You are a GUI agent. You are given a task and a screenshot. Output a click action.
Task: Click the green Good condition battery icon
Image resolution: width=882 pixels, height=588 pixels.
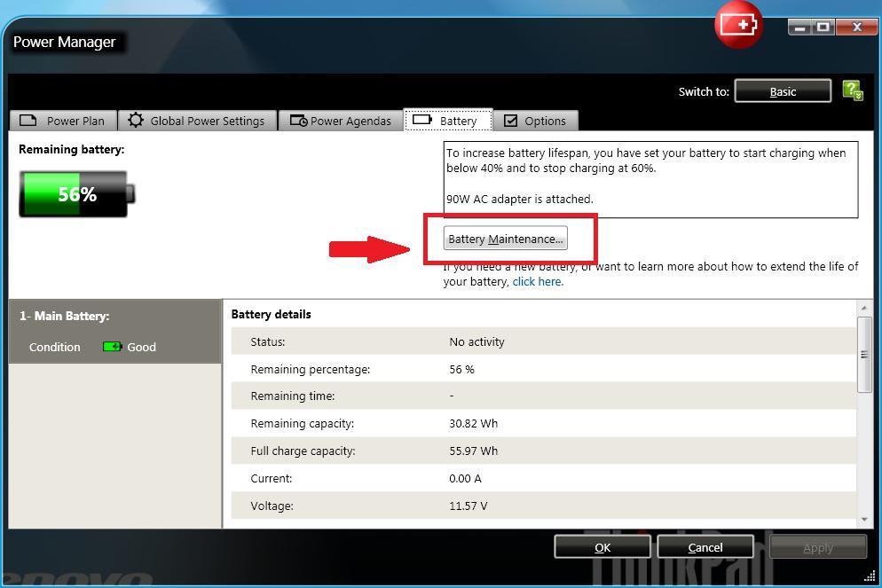click(x=112, y=347)
